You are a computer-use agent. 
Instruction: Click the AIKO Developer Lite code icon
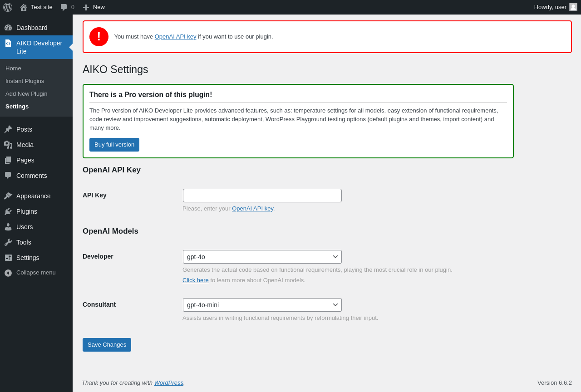pos(8,43)
